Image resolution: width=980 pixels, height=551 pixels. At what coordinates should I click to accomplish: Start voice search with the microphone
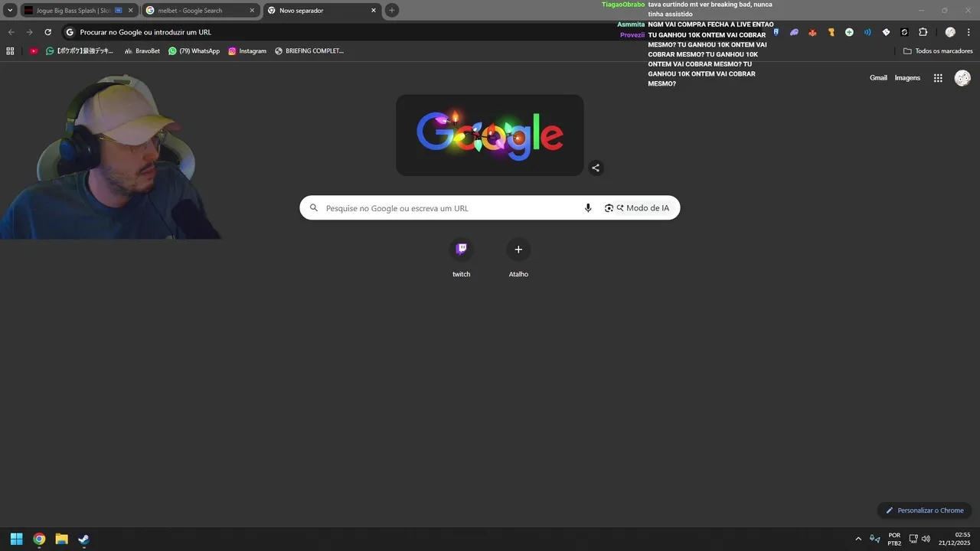(588, 208)
